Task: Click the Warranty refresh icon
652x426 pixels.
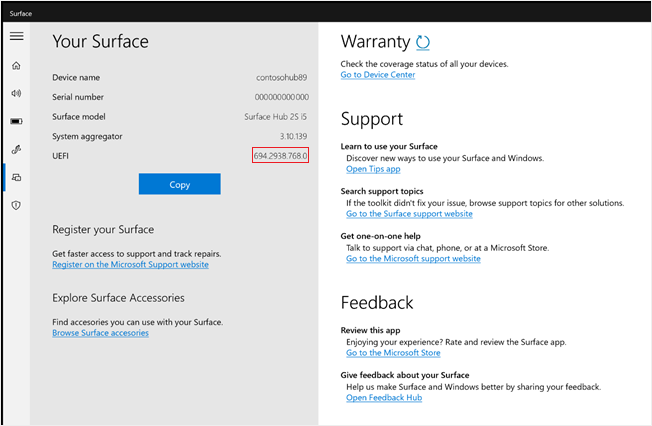Action: point(423,42)
